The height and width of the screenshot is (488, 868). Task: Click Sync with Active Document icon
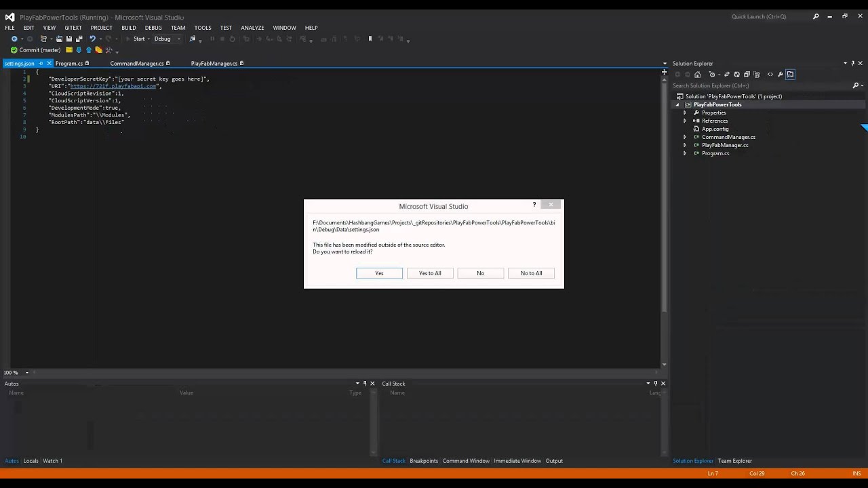pos(727,75)
